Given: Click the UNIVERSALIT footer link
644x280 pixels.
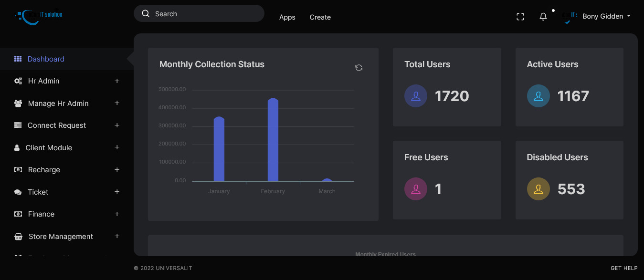Looking at the screenshot, I should (174, 268).
